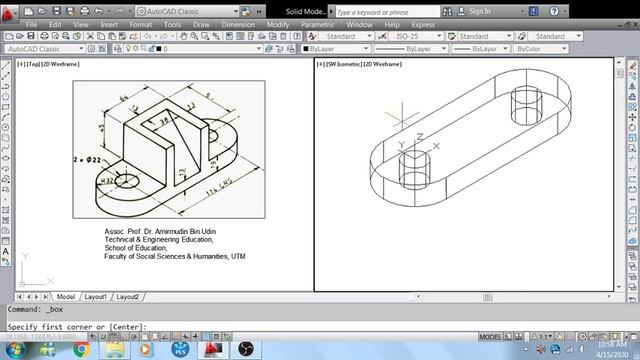Open the red AutoCAD application menu button
This screenshot has width=640, height=360.
click(9, 13)
